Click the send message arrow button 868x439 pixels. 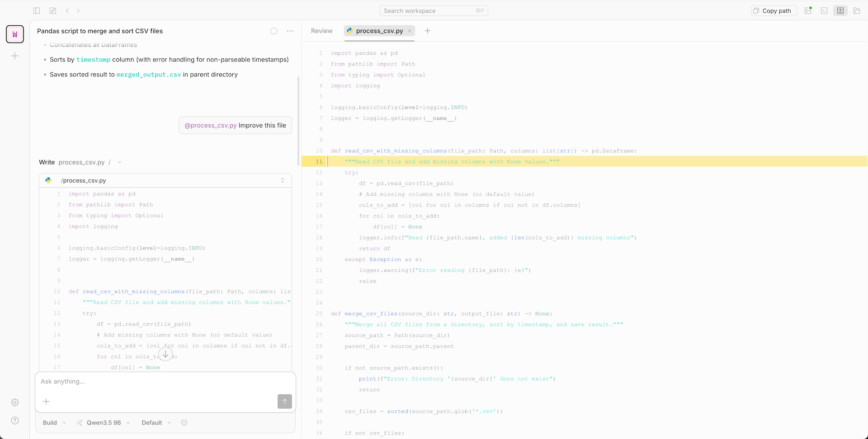coord(284,401)
